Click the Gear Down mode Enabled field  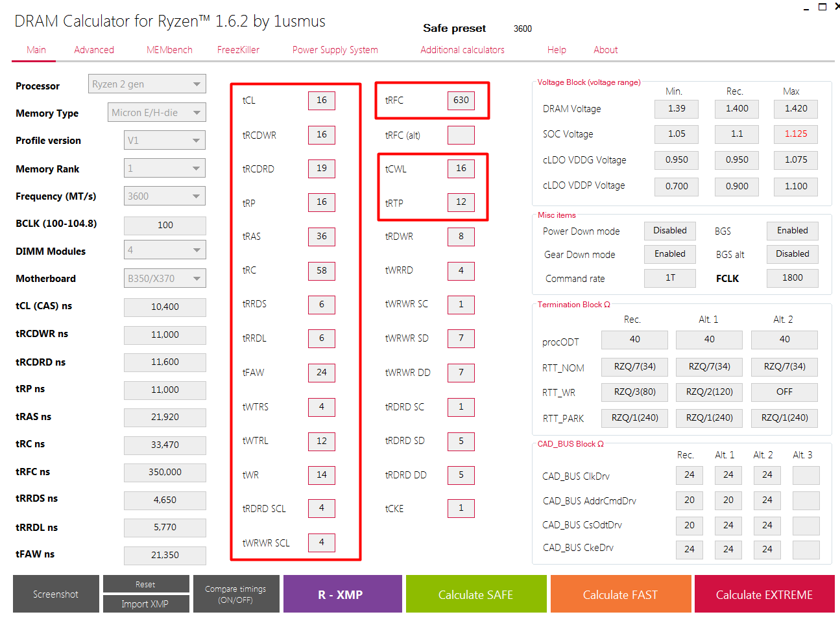pos(670,254)
